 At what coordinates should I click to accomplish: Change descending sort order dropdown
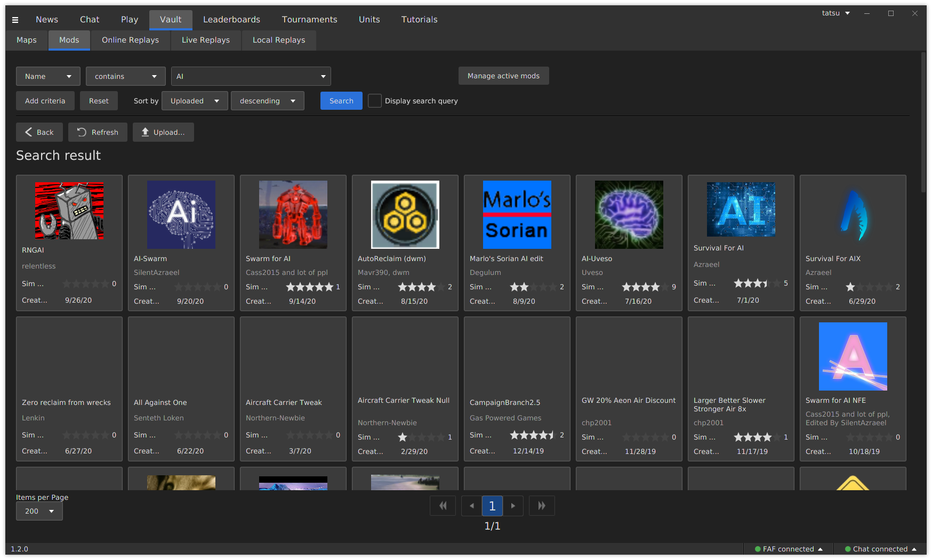click(x=268, y=101)
